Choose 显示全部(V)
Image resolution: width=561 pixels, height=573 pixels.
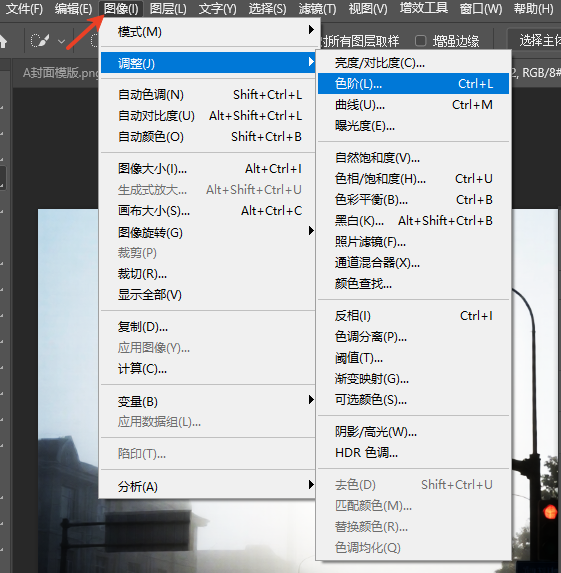pos(208,295)
